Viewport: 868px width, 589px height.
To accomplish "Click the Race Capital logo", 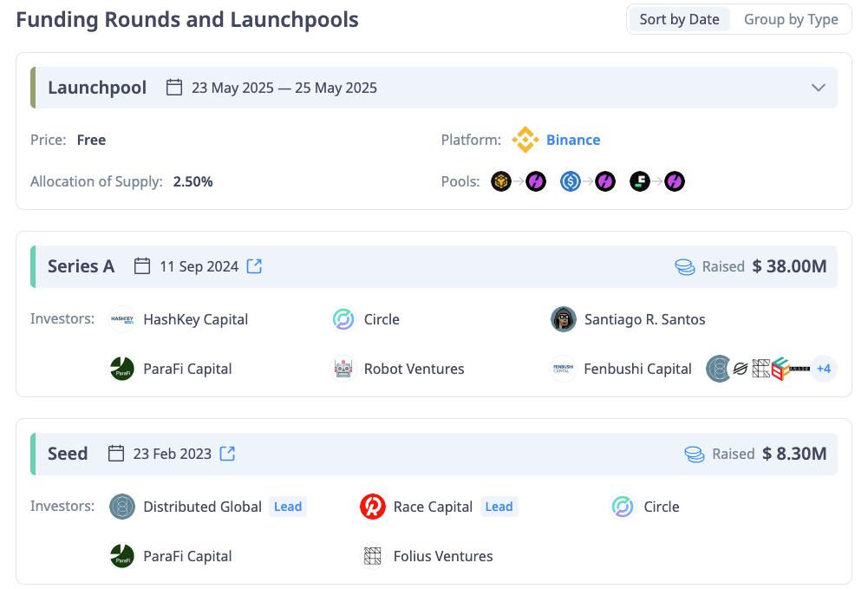I will click(373, 507).
